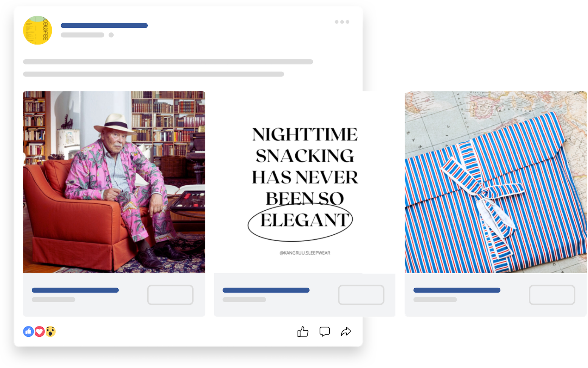Click headline link under pajamas photo
Screen dimensions: 588x368
coord(75,290)
